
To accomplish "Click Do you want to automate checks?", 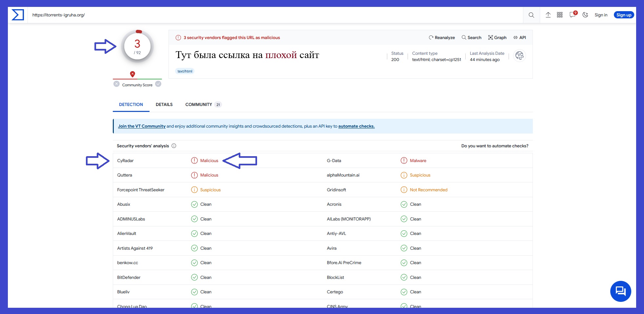I will [x=495, y=146].
